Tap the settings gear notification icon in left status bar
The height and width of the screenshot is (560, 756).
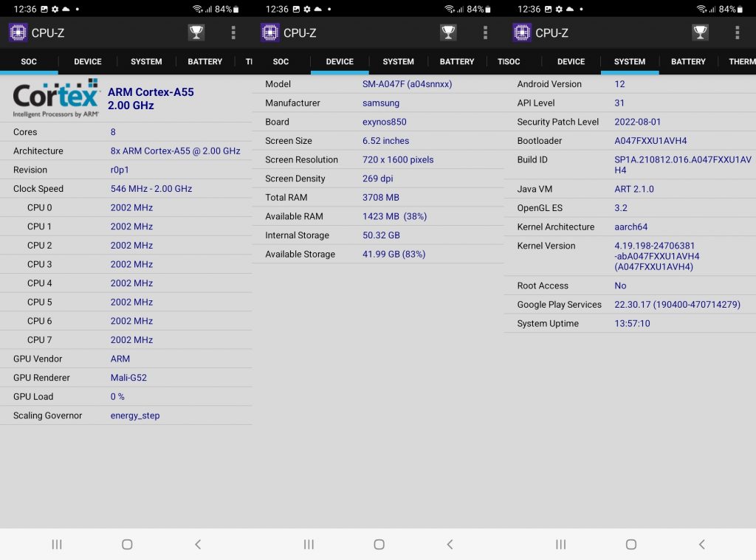(55, 9)
